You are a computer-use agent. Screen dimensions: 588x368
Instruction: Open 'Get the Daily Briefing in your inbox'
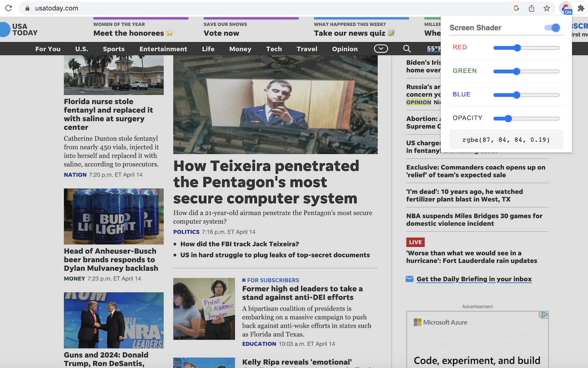tap(474, 279)
